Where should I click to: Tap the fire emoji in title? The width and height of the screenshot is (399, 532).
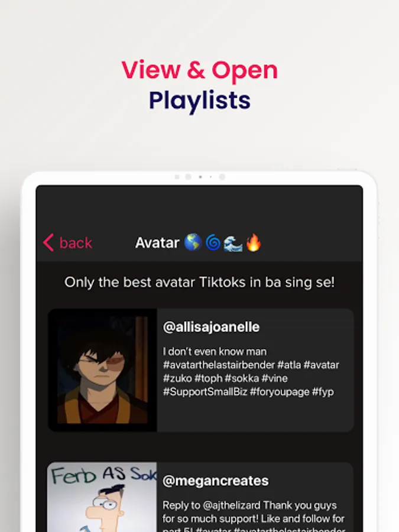tap(254, 242)
